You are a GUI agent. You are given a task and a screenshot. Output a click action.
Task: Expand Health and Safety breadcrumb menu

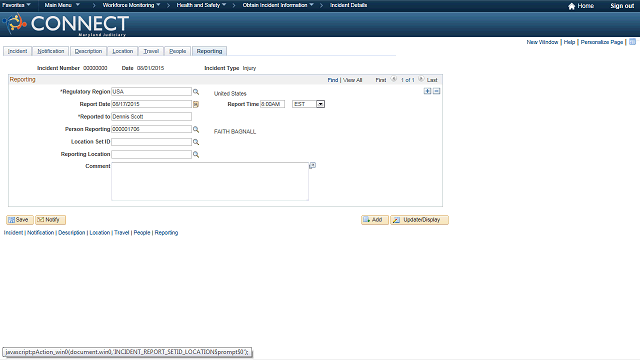coord(201,5)
